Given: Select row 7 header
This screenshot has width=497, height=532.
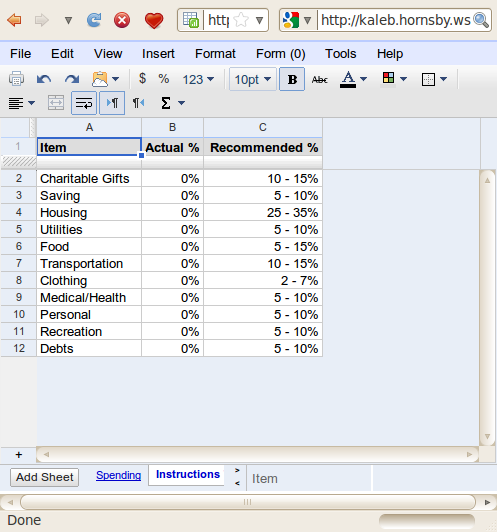Looking at the screenshot, I should coord(19,263).
